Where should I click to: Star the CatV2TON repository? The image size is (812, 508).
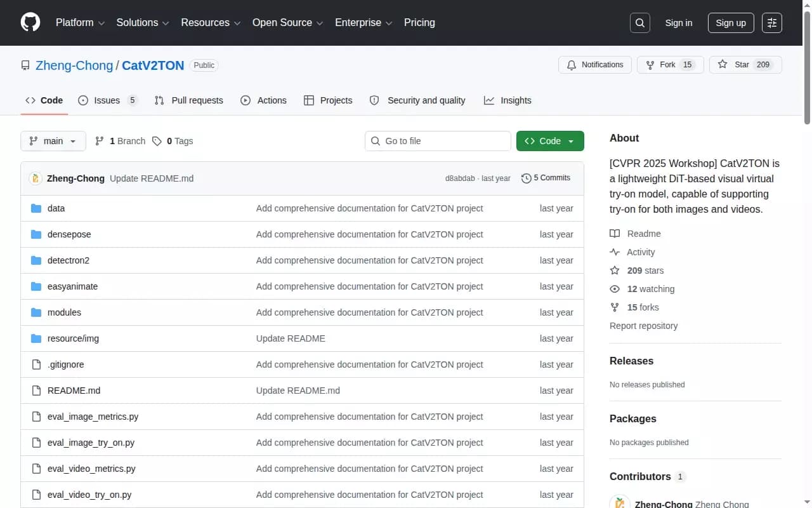(x=745, y=65)
